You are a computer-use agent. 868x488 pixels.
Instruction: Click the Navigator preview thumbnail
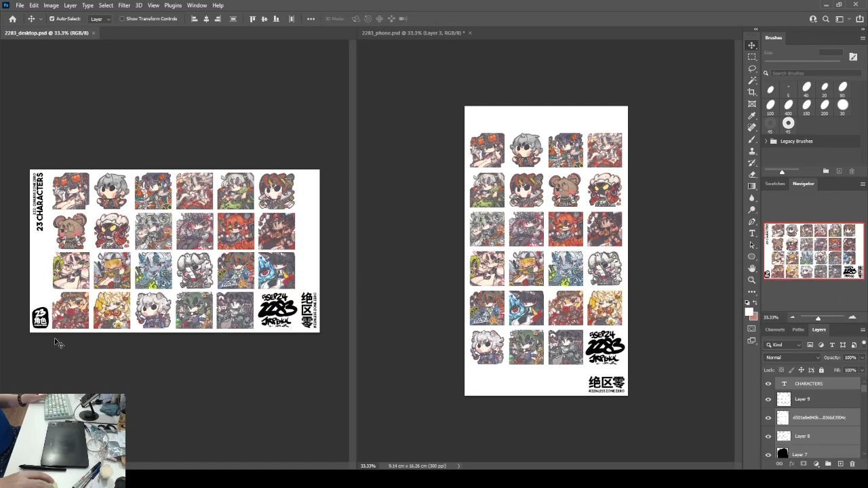coord(814,251)
